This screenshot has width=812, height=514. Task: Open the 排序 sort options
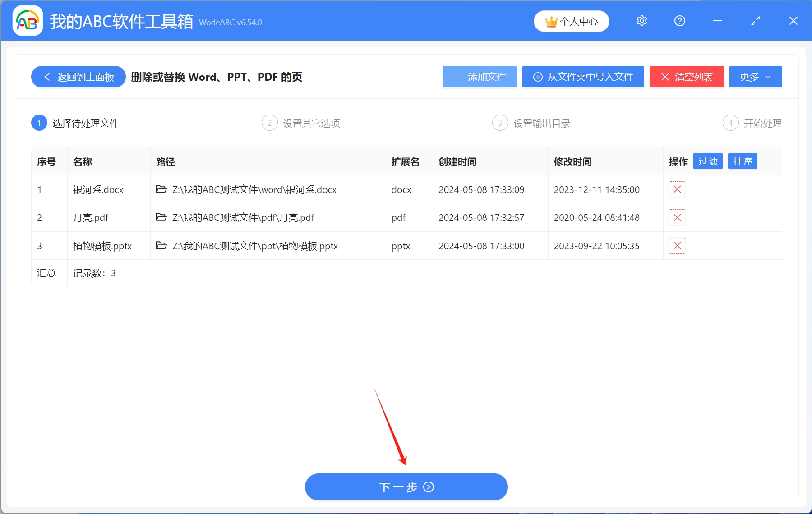(743, 161)
